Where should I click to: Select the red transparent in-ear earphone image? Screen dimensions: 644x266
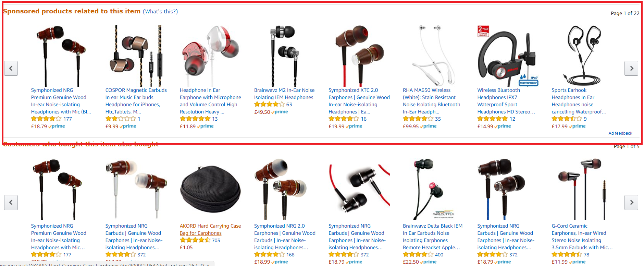(210, 56)
